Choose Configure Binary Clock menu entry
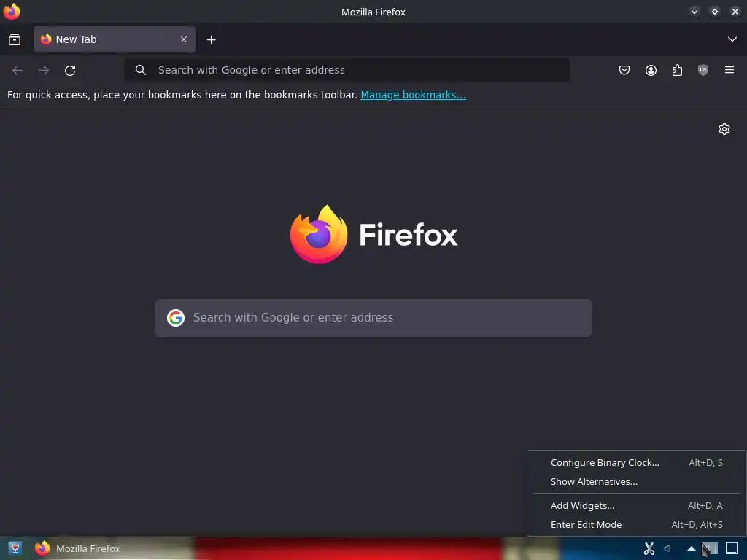This screenshot has height=560, width=747. (x=636, y=462)
